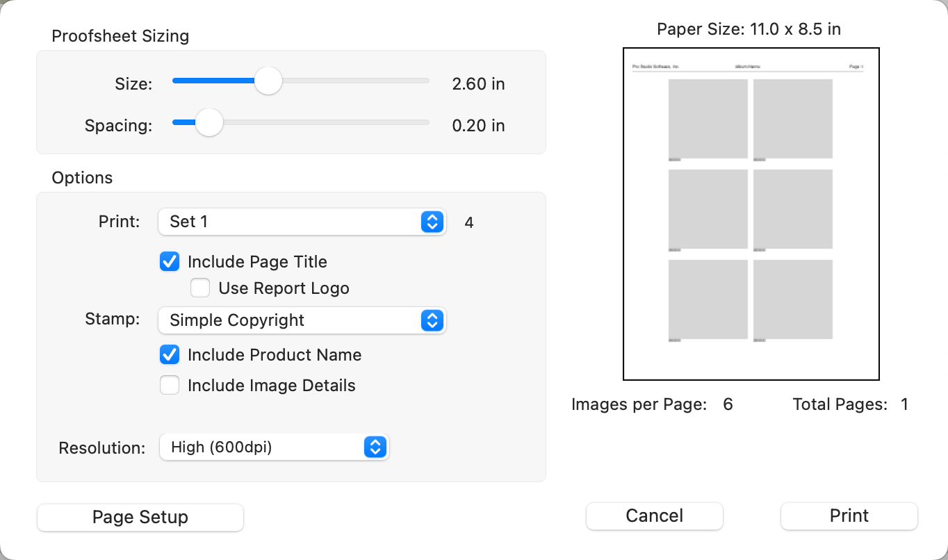Enable Include Image Details checkbox
948x560 pixels.
[170, 386]
